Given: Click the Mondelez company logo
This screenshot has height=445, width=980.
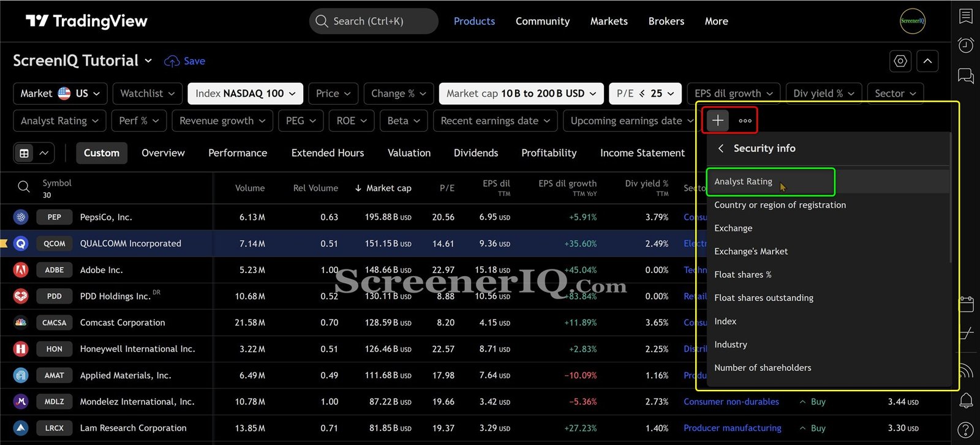Looking at the screenshot, I should click(21, 402).
